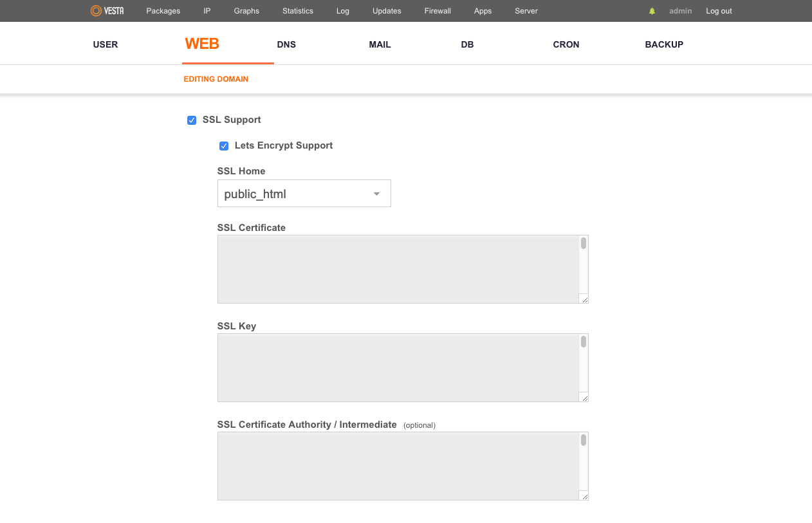
Task: Go to the IP page
Action: pos(207,11)
